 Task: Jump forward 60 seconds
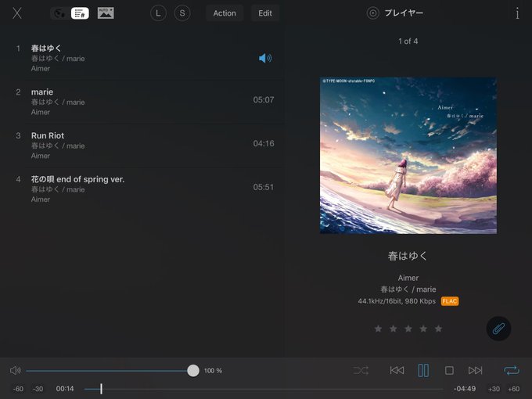[514, 389]
